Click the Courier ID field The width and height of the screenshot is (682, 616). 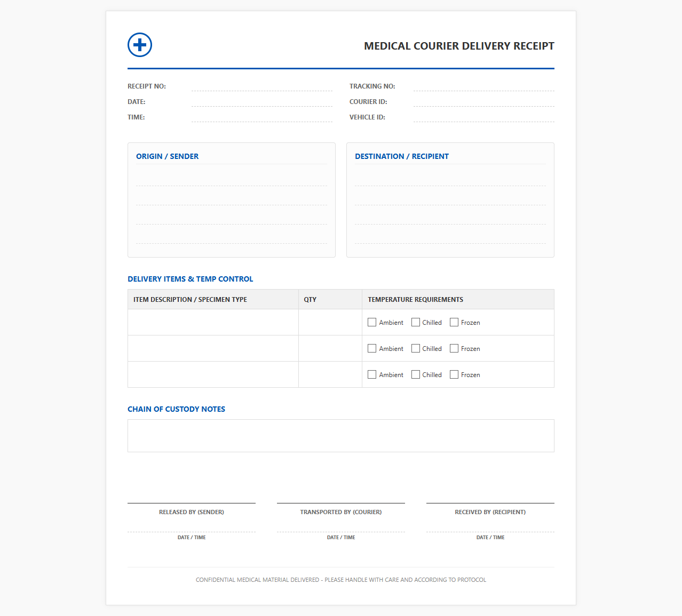[484, 102]
